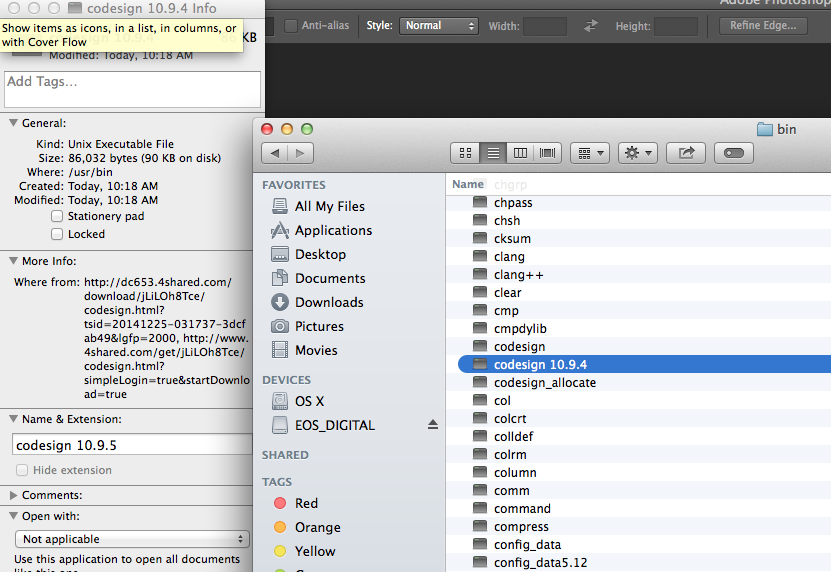This screenshot has height=572, width=831.
Task: Select the clear file
Action: (x=638, y=293)
